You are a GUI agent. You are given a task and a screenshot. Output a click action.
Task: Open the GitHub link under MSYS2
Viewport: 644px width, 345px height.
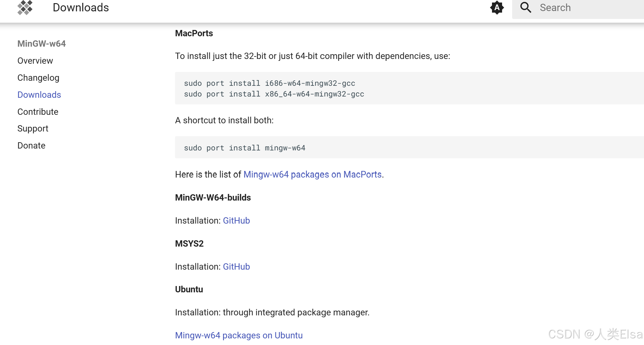click(236, 266)
